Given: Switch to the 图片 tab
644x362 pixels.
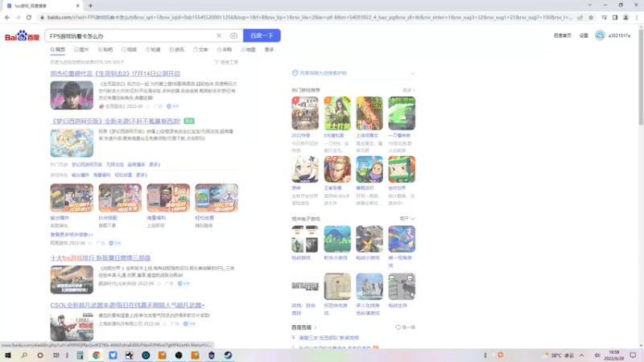Looking at the screenshot, I should [x=81, y=50].
